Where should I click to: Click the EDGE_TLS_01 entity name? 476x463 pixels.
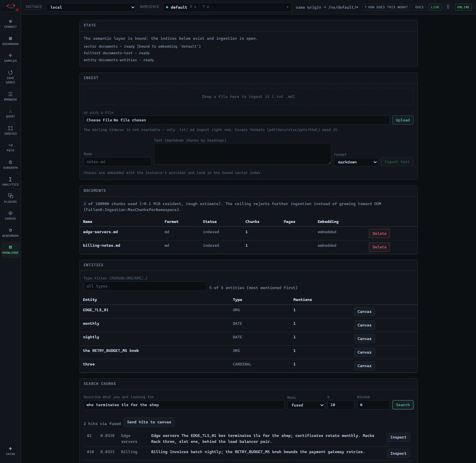96,310
